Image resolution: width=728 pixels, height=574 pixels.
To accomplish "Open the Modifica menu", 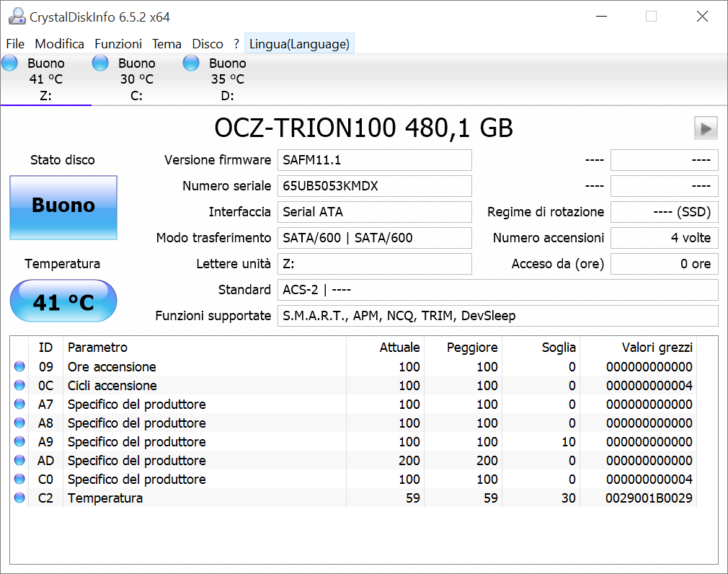I will click(59, 44).
